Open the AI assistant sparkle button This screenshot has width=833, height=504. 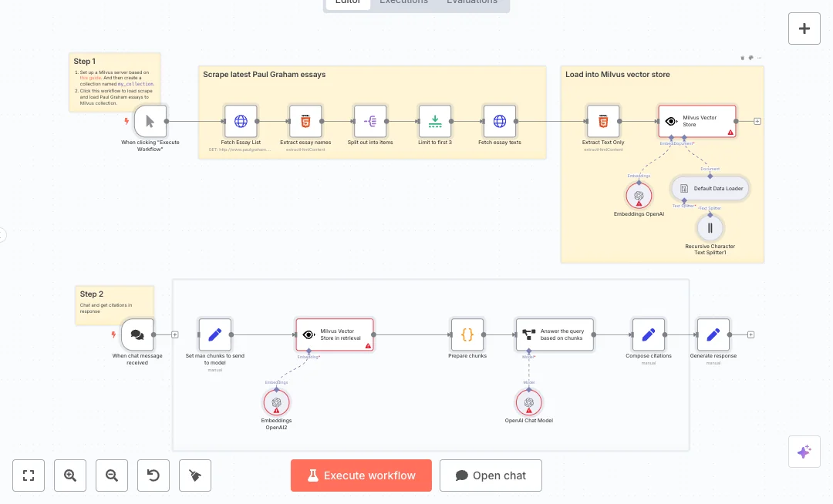point(804,452)
